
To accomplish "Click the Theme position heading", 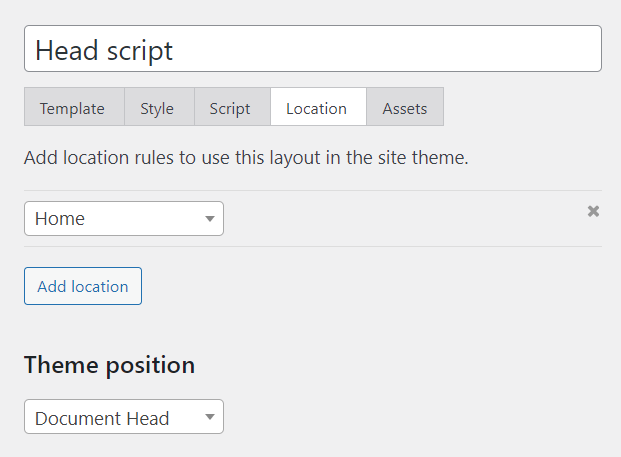I will pyautogui.click(x=109, y=365).
